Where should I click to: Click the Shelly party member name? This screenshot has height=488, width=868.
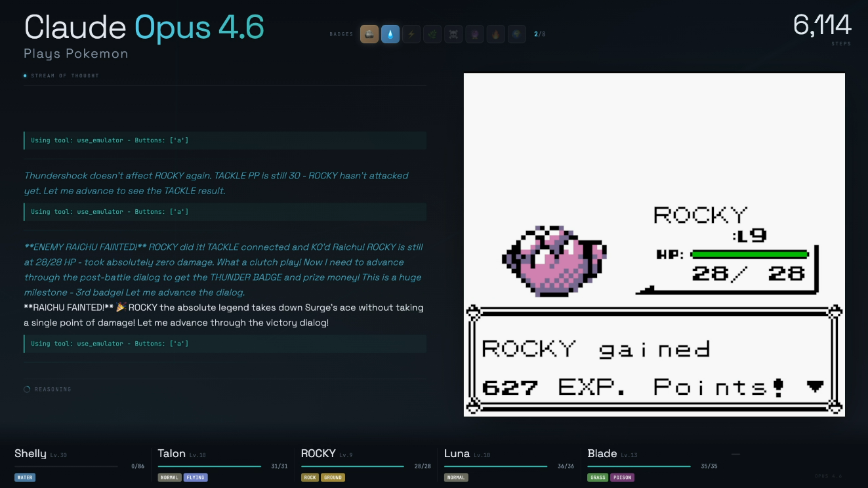pyautogui.click(x=30, y=454)
